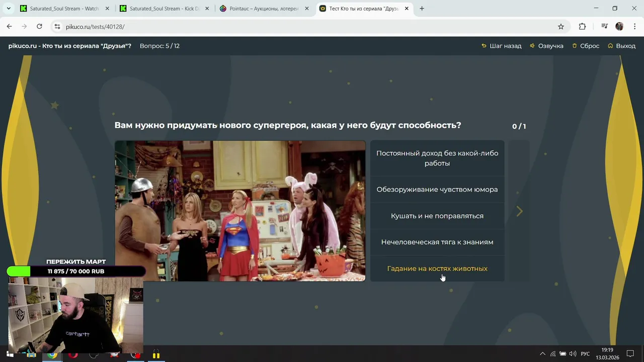644x362 pixels.
Task: Open the network status tray icon
Action: (553, 354)
